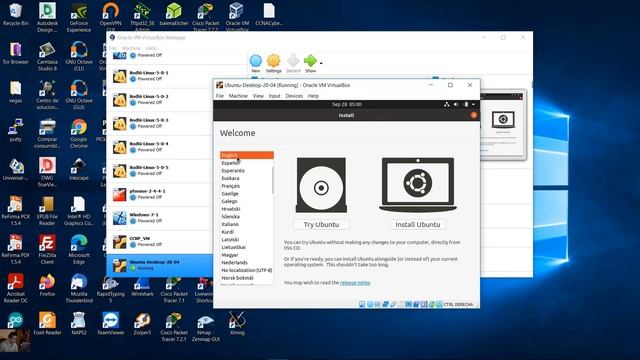
Task: Click the CD disc Try Ubuntu image
Action: point(321,185)
